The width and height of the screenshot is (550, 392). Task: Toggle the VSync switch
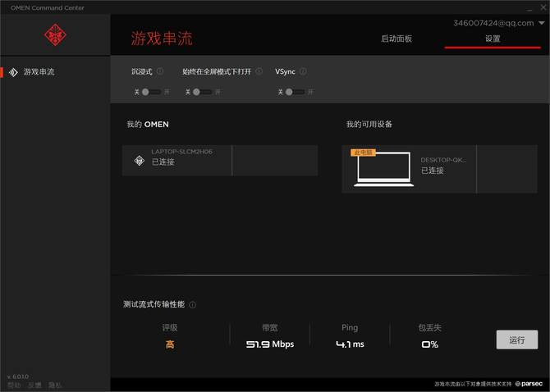tap(296, 92)
